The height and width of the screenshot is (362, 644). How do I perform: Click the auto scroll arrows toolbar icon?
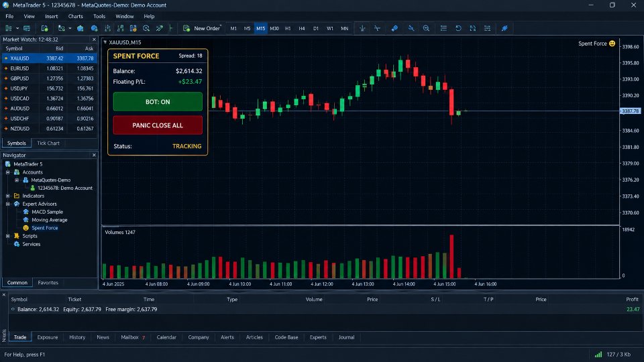pos(160,28)
